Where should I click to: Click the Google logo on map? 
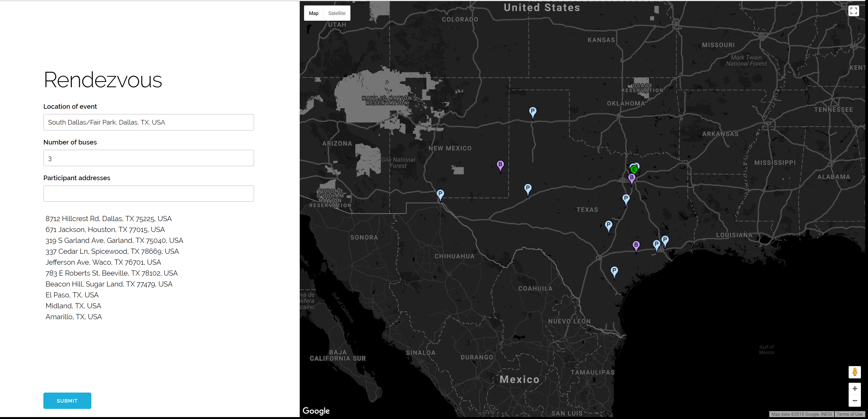point(316,411)
